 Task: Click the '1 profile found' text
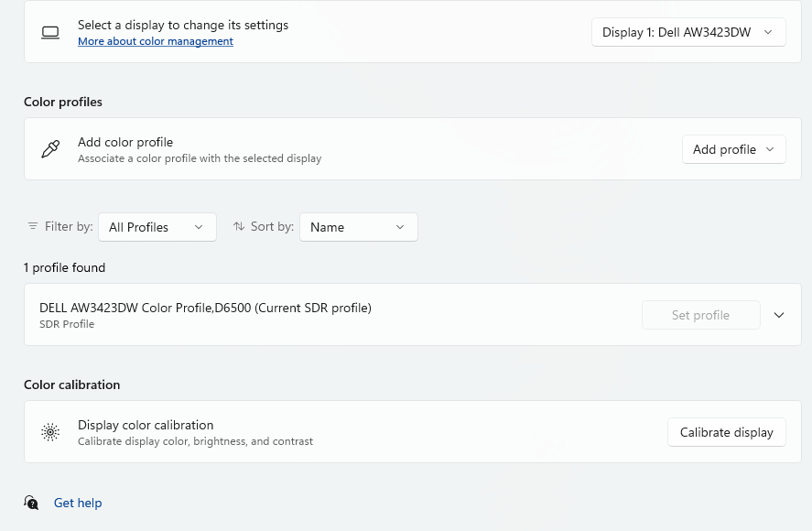click(x=64, y=268)
